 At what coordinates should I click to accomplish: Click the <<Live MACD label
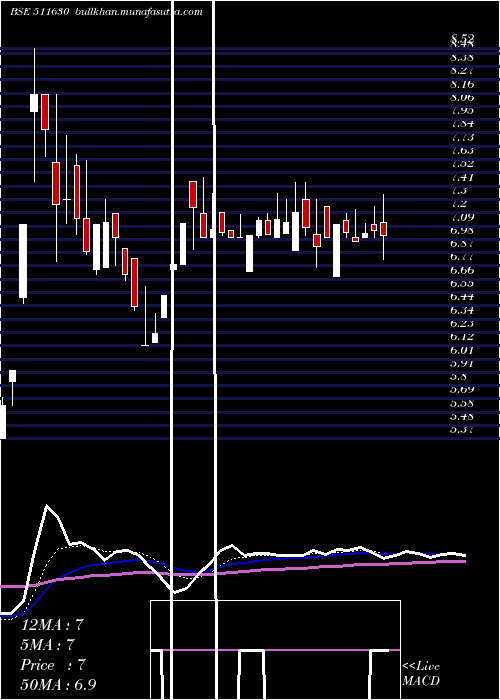(421, 673)
